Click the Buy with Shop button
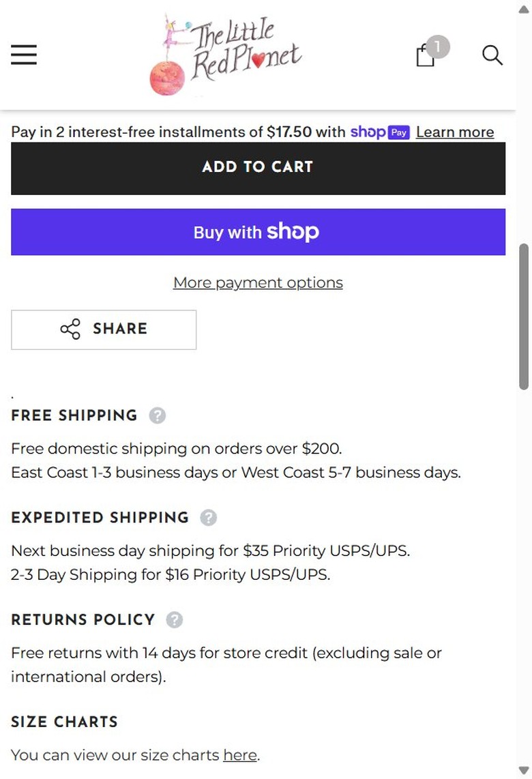The height and width of the screenshot is (779, 532). tap(258, 232)
